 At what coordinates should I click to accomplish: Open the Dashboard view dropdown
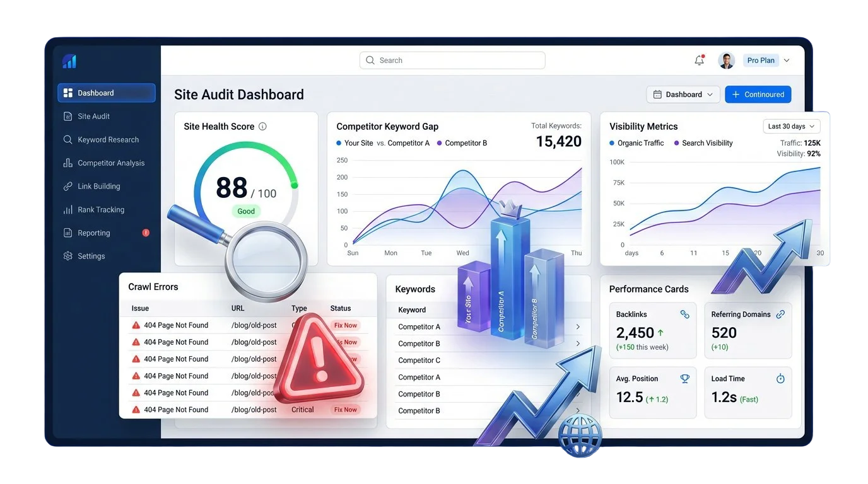pos(683,95)
